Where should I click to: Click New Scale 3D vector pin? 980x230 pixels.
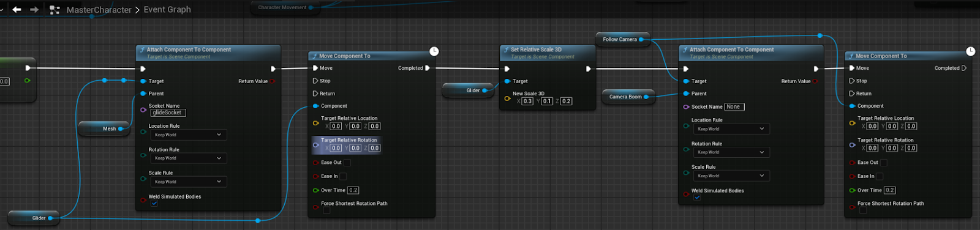[507, 98]
